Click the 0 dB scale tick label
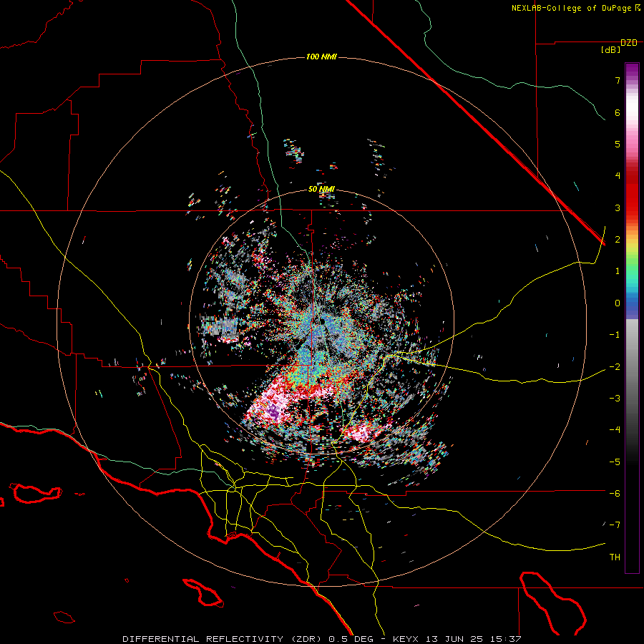This screenshot has width=644, height=644. tap(618, 303)
